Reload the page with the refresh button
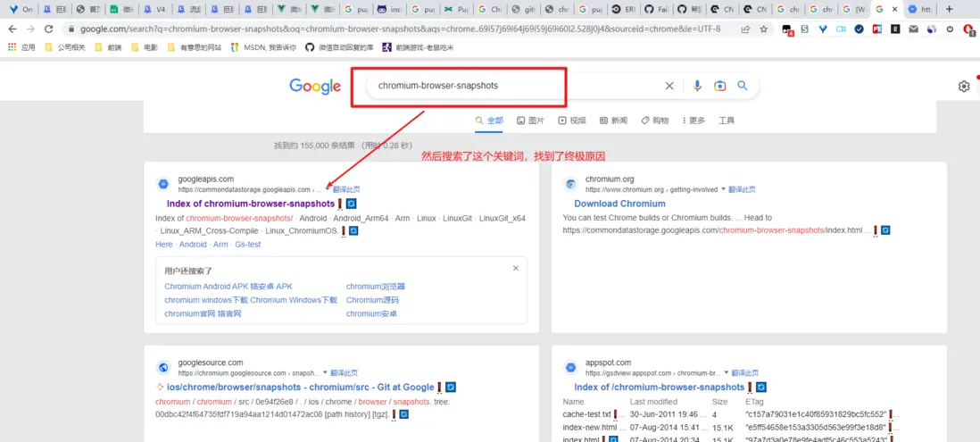980x442 pixels. (49, 29)
